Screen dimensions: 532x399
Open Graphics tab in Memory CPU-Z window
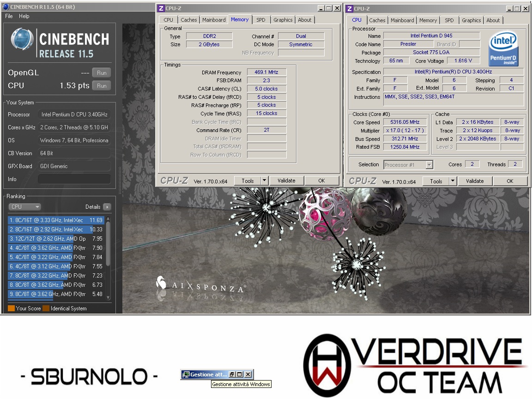(x=283, y=20)
